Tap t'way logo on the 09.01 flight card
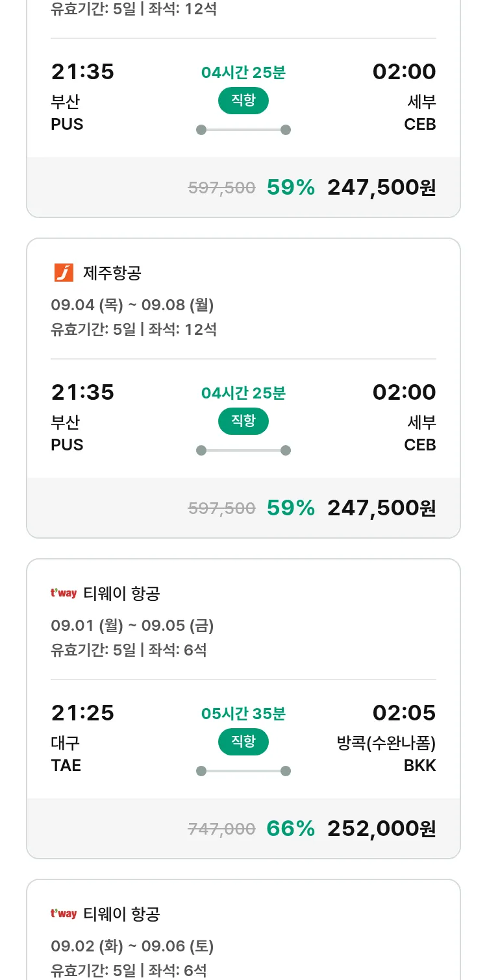This screenshot has height=980, width=487. pyautogui.click(x=64, y=593)
